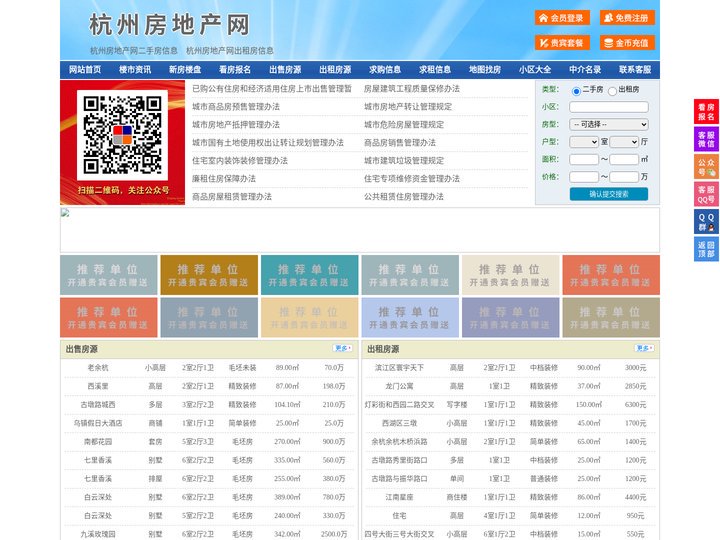Open the 小区大全 menu item
Viewport: 720px width, 540px height.
click(x=535, y=70)
